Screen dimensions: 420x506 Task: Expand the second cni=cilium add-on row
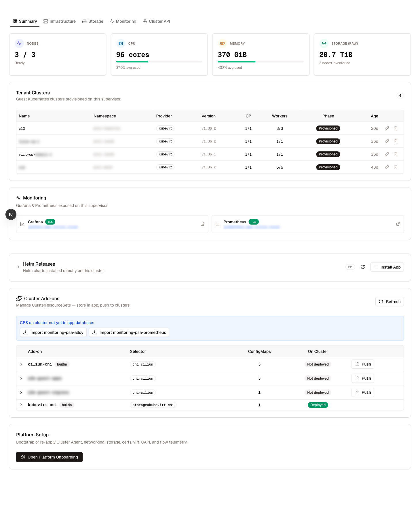point(21,378)
